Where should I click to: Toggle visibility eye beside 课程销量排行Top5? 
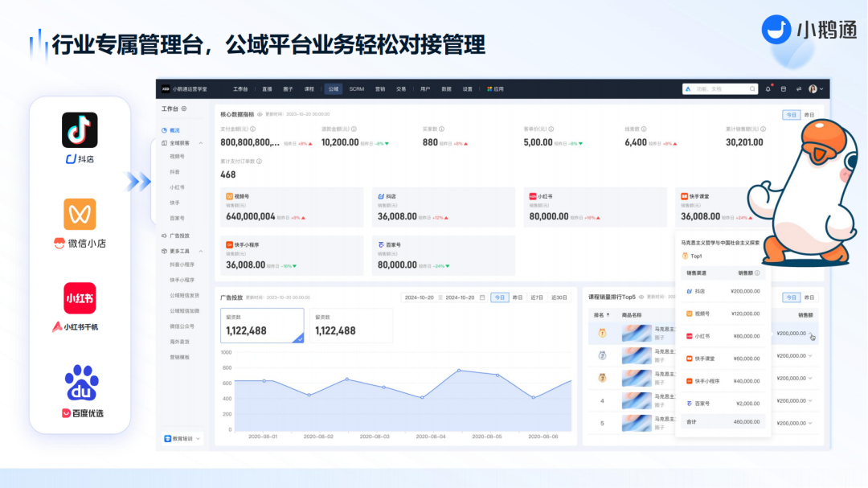[x=641, y=297]
